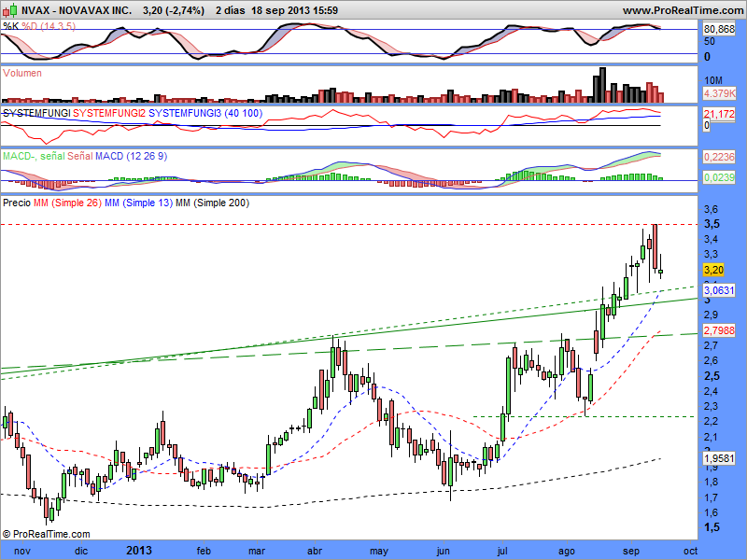Click the 3,4 price scale label
The image size is (747, 560).
tap(711, 239)
